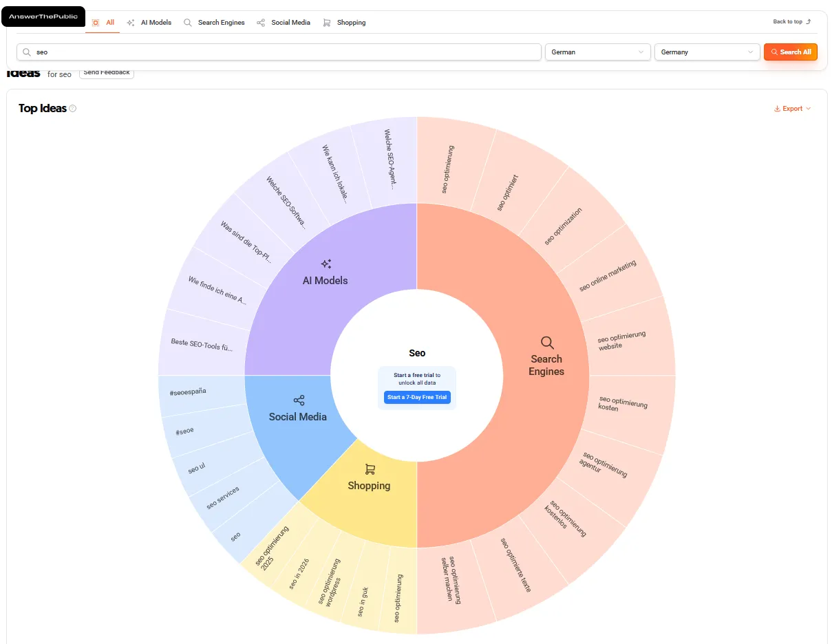The image size is (832, 644).
Task: Open the Germany country dropdown
Action: click(707, 52)
